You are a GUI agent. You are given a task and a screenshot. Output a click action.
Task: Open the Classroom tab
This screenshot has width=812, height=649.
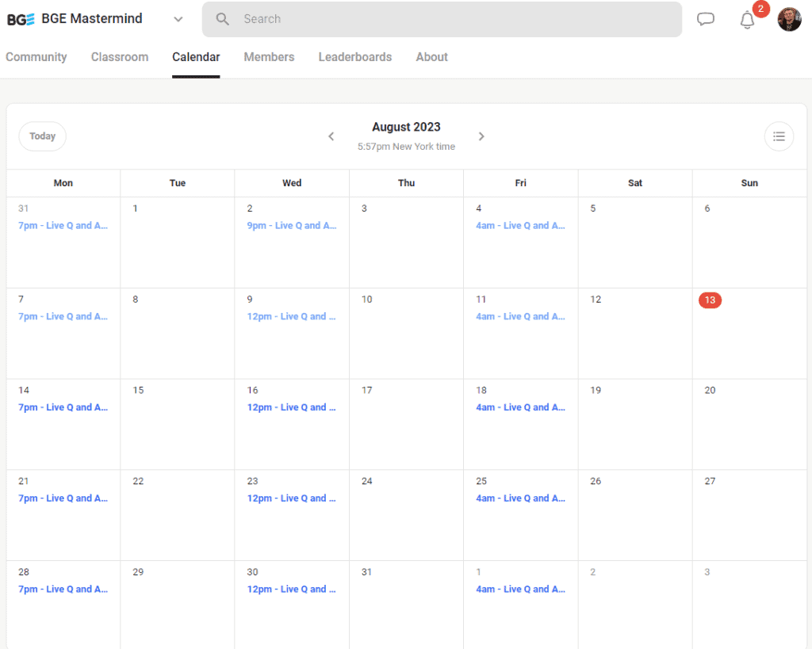(x=120, y=57)
